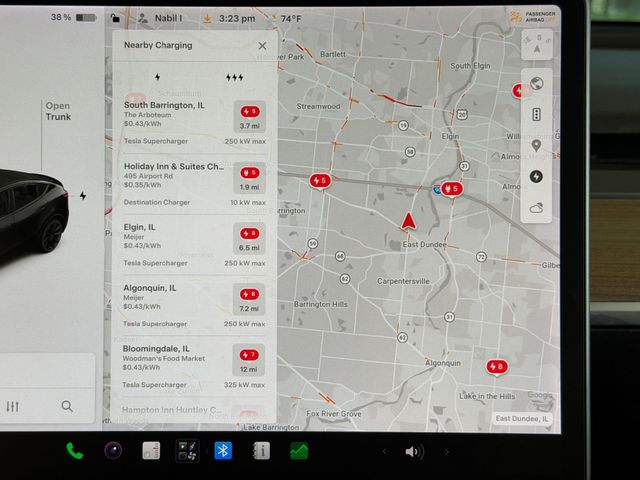Tap the 3:23 pm clock
This screenshot has height=480, width=640.
pos(237,18)
